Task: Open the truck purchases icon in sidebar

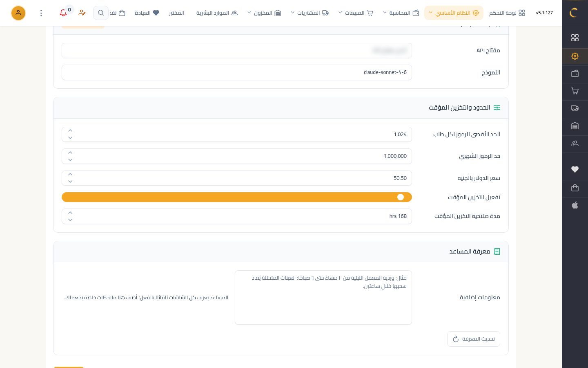Action: click(575, 108)
